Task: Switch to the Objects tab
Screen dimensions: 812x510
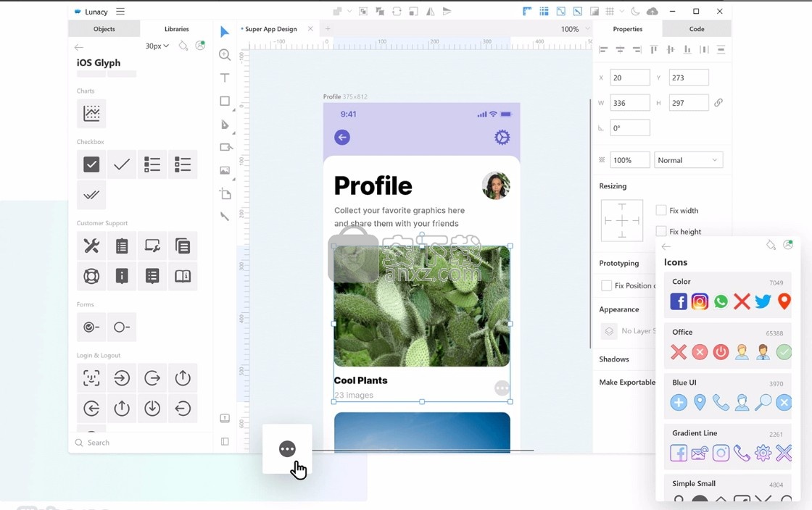Action: (x=104, y=29)
